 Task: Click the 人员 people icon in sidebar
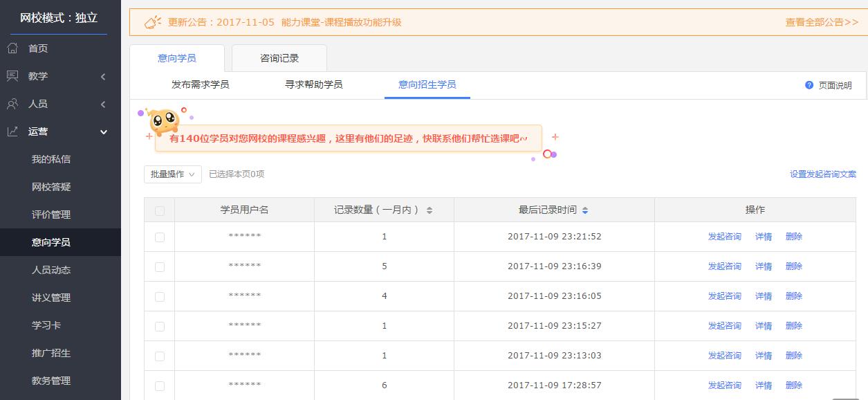(x=12, y=104)
